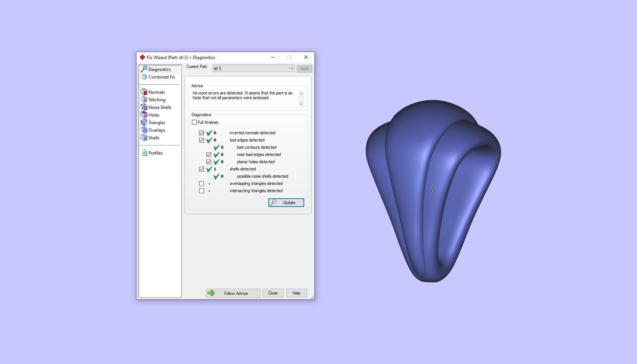Image resolution: width=637 pixels, height=364 pixels.
Task: Click green checkmark beside shells detected
Action: click(x=209, y=169)
